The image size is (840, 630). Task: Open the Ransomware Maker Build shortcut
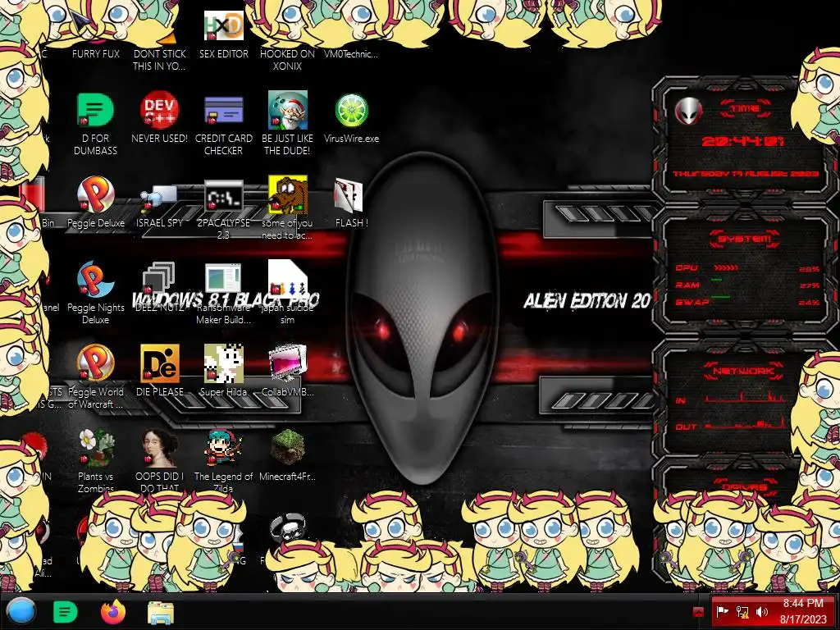(x=223, y=279)
